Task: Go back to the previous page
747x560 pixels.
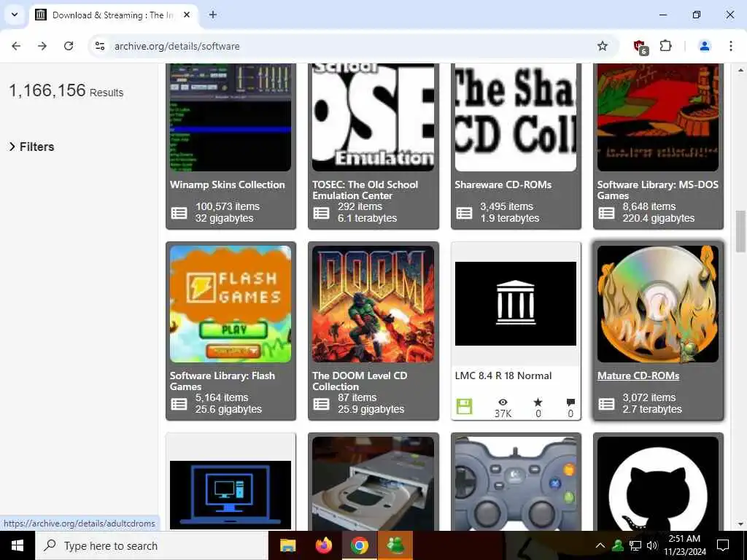Action: click(x=16, y=46)
